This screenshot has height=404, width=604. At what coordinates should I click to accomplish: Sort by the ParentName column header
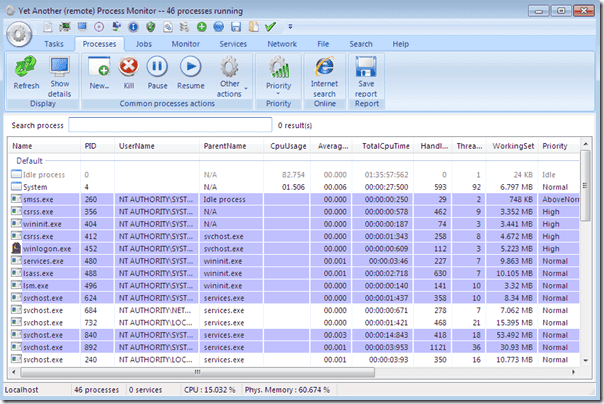(231, 146)
